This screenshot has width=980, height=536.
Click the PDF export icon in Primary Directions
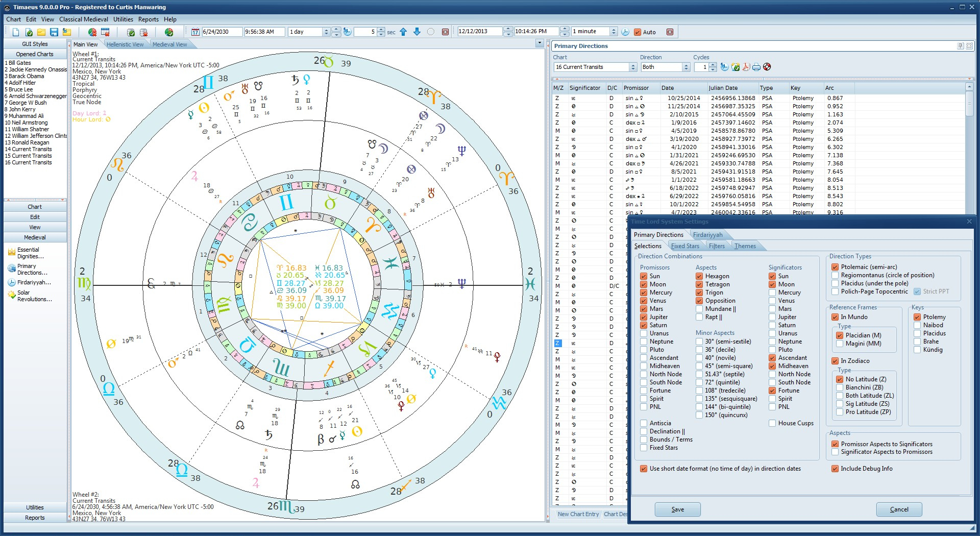coord(746,67)
